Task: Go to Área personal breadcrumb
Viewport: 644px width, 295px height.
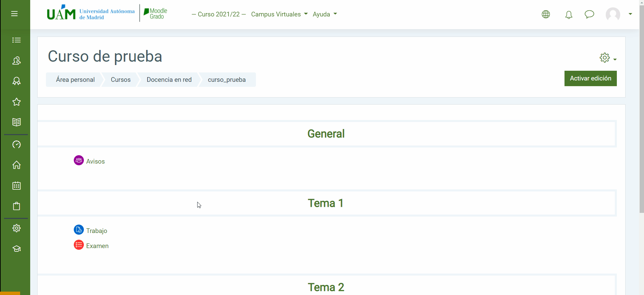Action: [75, 80]
